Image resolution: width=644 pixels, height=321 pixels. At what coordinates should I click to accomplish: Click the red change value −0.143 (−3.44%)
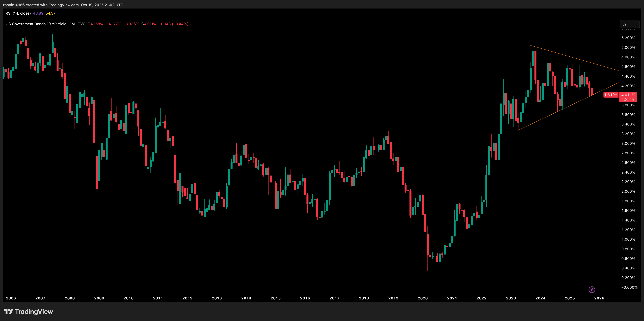point(173,24)
